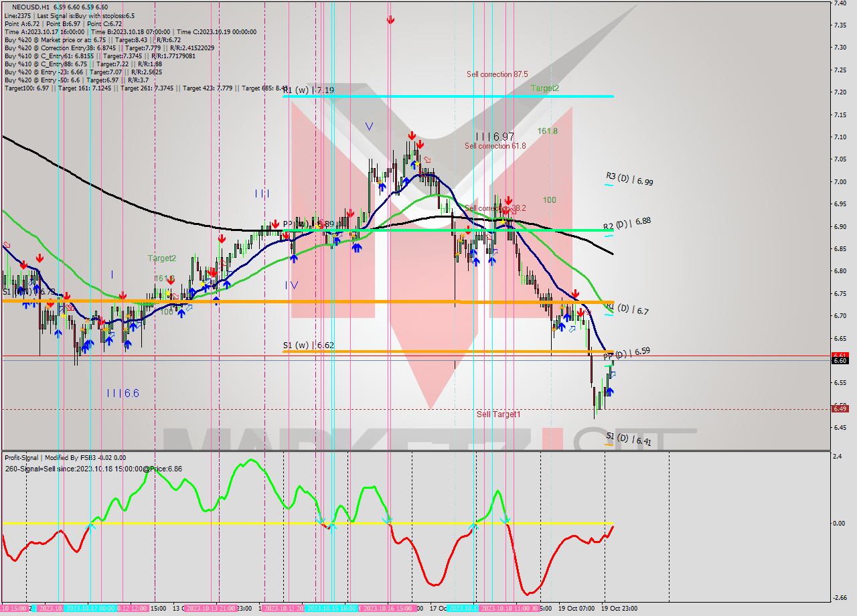Screen dimensions: 857x616
Task: Select the 'Profit-Signal | Modified By FSB3' indicator title
Action: click(x=52, y=458)
